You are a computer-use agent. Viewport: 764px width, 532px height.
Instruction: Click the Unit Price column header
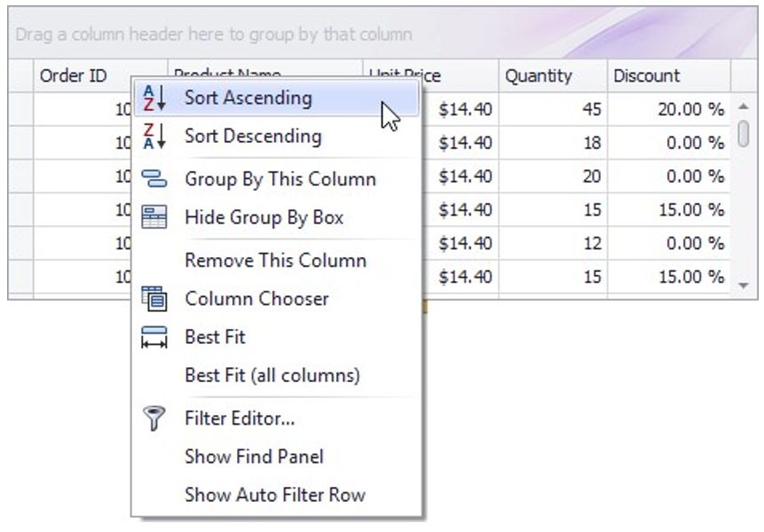click(x=461, y=76)
